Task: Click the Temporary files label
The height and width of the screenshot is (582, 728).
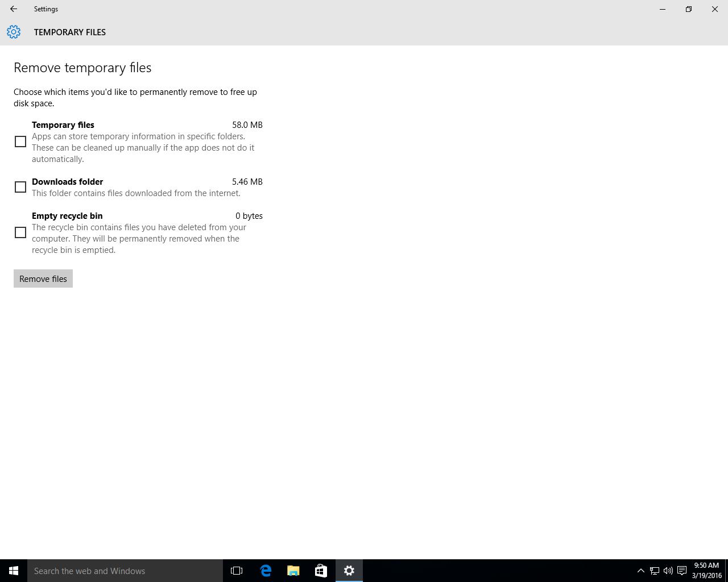Action: [63, 125]
